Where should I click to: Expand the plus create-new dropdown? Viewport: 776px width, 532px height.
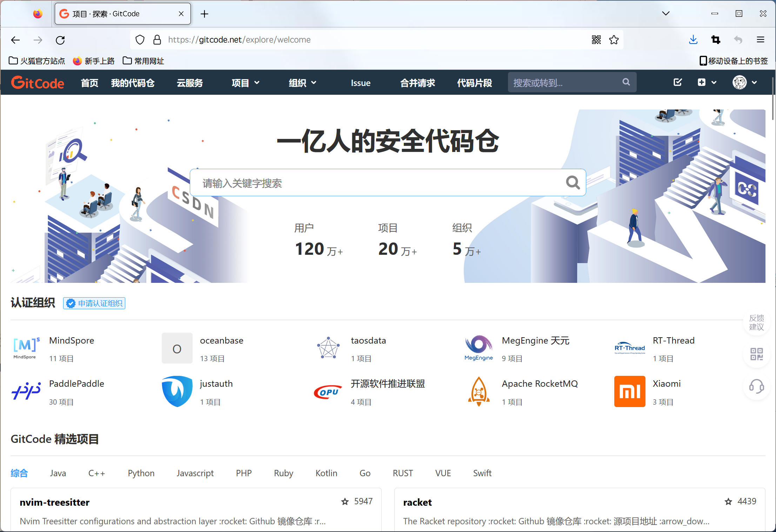click(x=707, y=82)
